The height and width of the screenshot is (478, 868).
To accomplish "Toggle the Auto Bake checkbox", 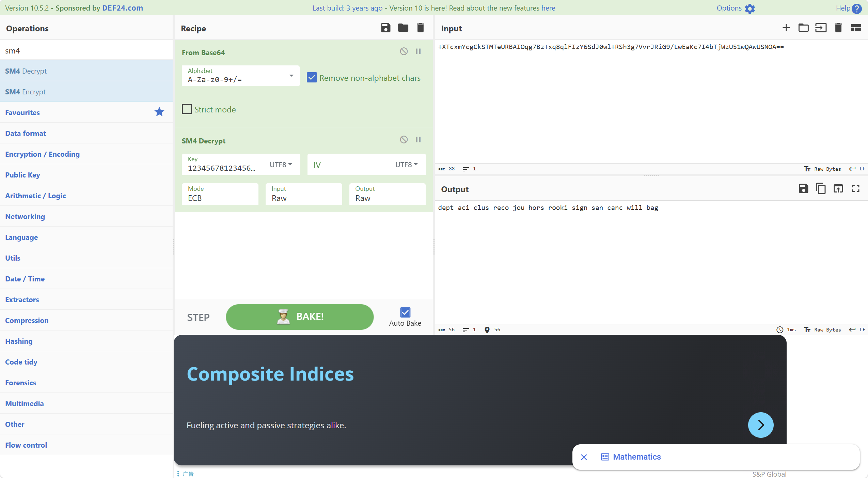I will coord(405,312).
